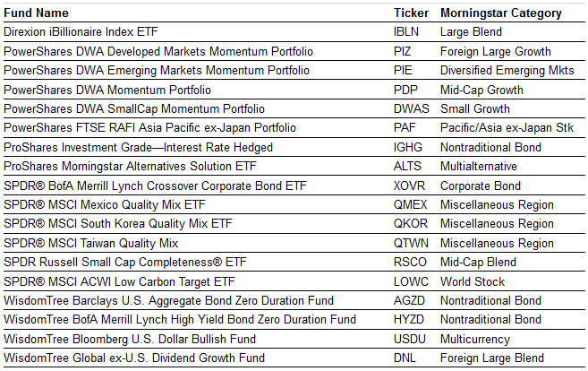This screenshot has height=371, width=588.
Task: Click the Multicurrency category cell
Action: coord(475,339)
